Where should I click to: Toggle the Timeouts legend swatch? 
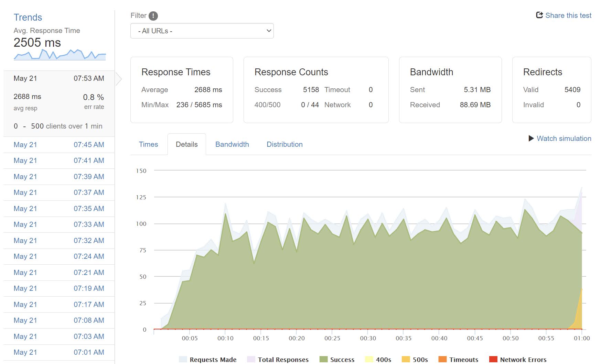point(442,360)
